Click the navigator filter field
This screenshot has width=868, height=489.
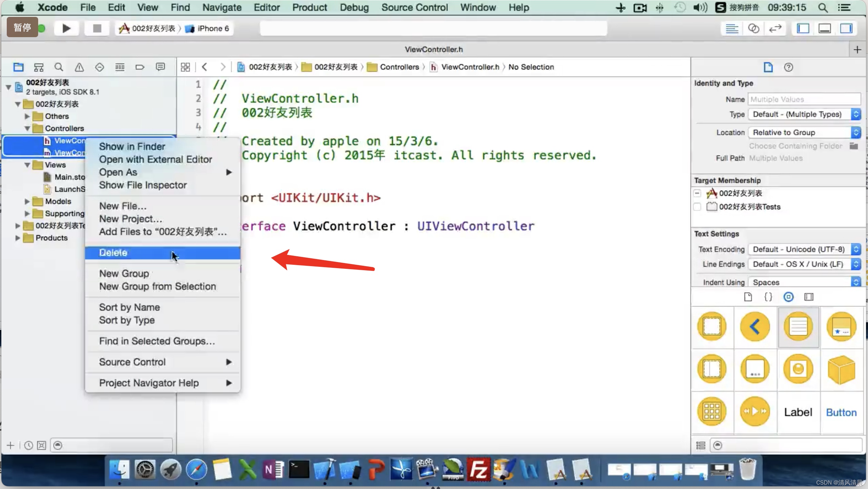click(111, 445)
